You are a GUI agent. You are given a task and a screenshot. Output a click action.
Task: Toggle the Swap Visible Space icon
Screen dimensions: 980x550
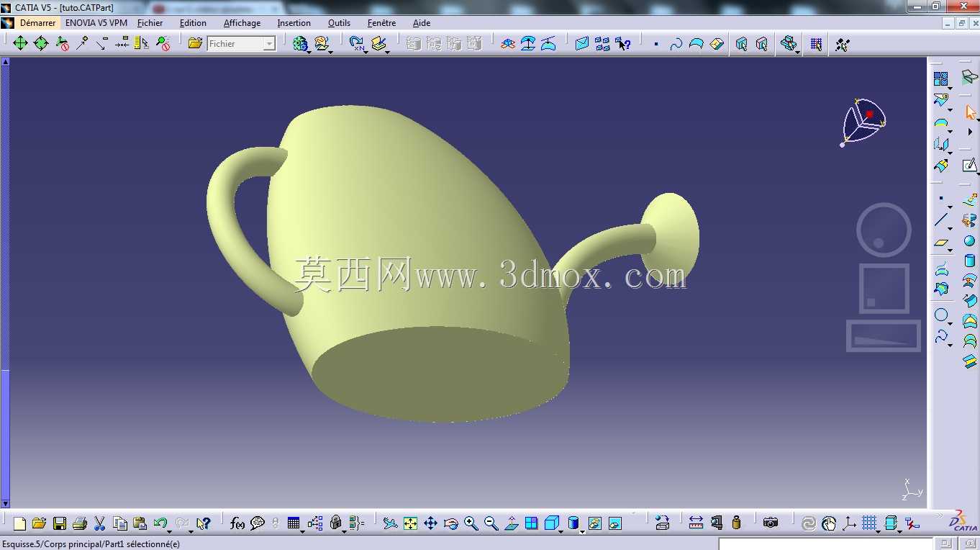pos(614,523)
